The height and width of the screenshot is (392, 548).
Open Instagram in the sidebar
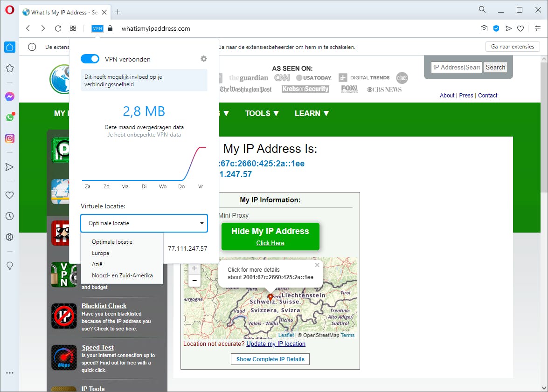click(x=10, y=138)
